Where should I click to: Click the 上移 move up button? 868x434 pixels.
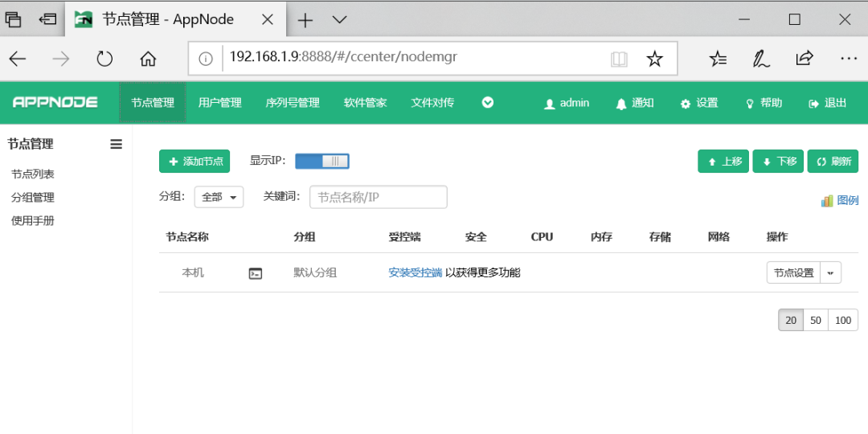point(723,161)
